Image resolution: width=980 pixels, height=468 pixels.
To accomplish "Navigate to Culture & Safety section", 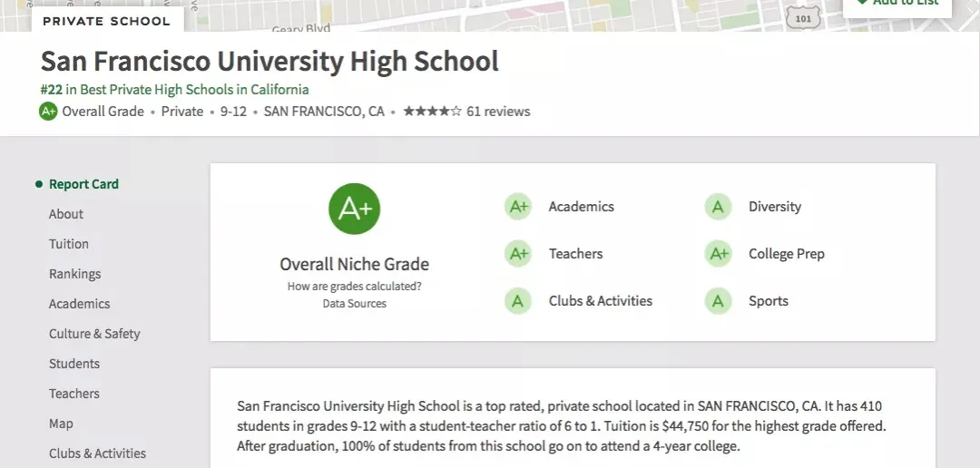I will [x=94, y=334].
